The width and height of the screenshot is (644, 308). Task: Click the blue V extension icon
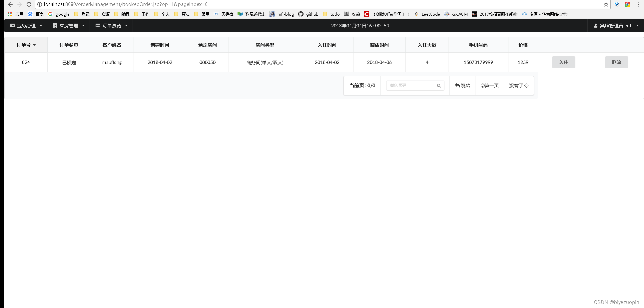(x=617, y=4)
